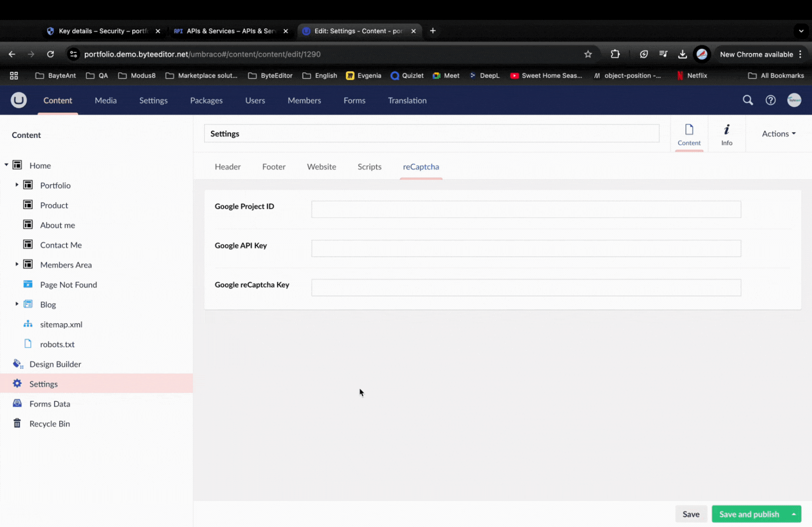The image size is (812, 527).
Task: Open the Chrome extensions puzzle icon
Action: tap(615, 54)
